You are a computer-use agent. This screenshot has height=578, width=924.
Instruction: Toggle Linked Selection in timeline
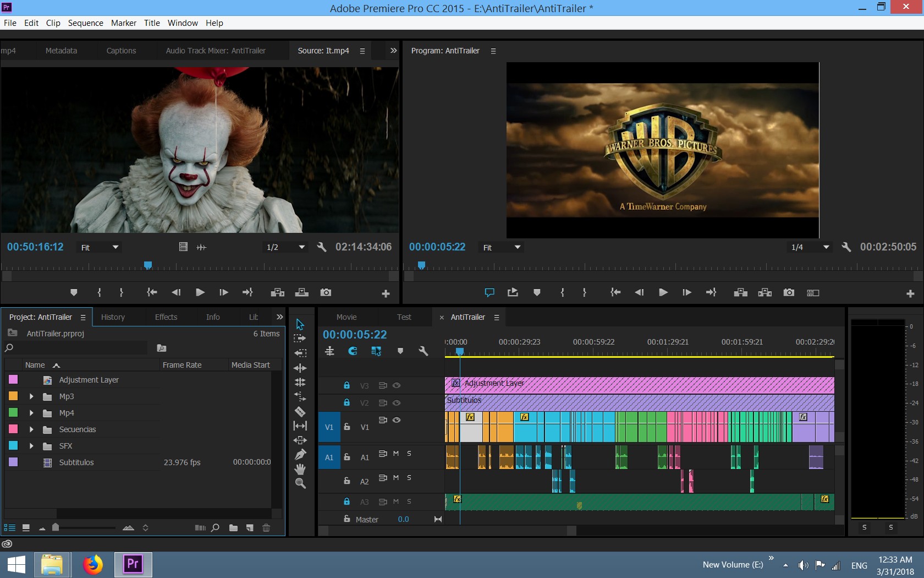[376, 351]
